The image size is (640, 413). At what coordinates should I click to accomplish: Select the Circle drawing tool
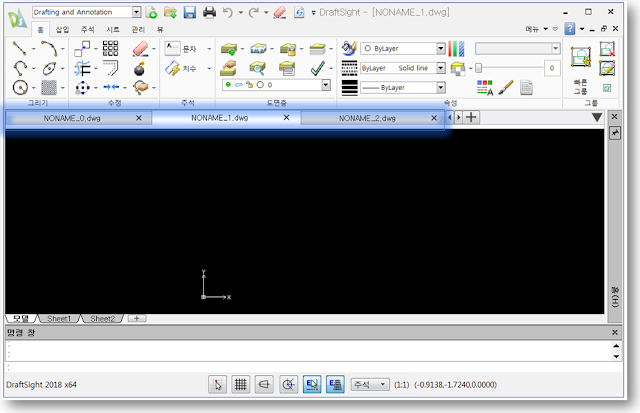[20, 87]
